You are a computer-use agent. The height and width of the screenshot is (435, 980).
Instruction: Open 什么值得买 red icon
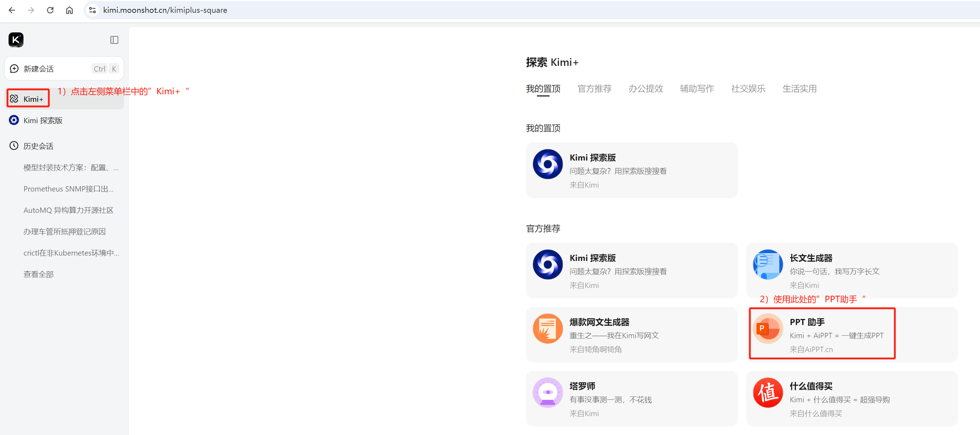click(x=768, y=392)
